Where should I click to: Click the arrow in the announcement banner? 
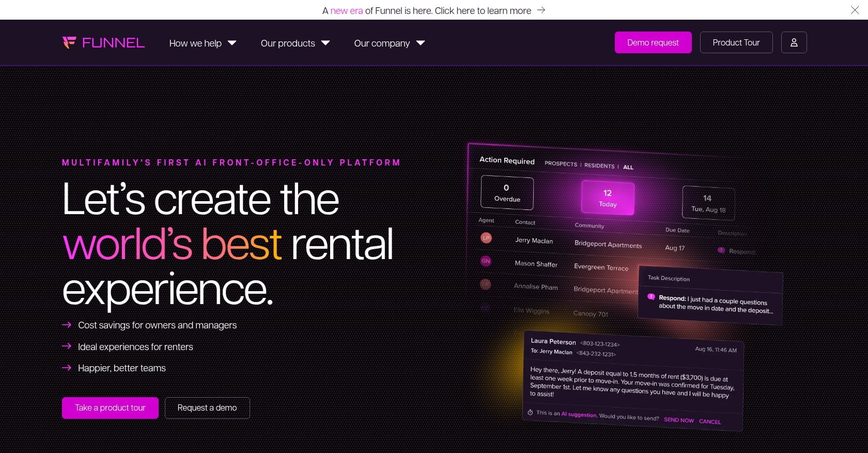point(541,10)
